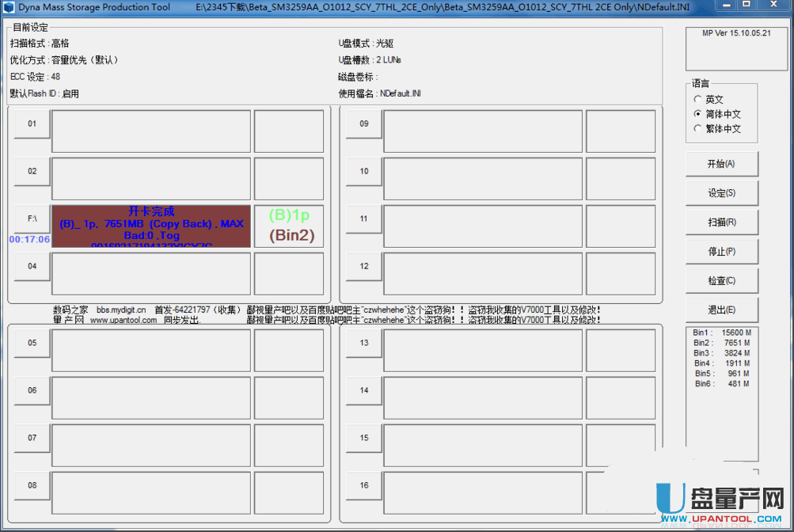The height and width of the screenshot is (532, 794).
Task: Click the (B)1p Bin2 result box
Action: [289, 226]
